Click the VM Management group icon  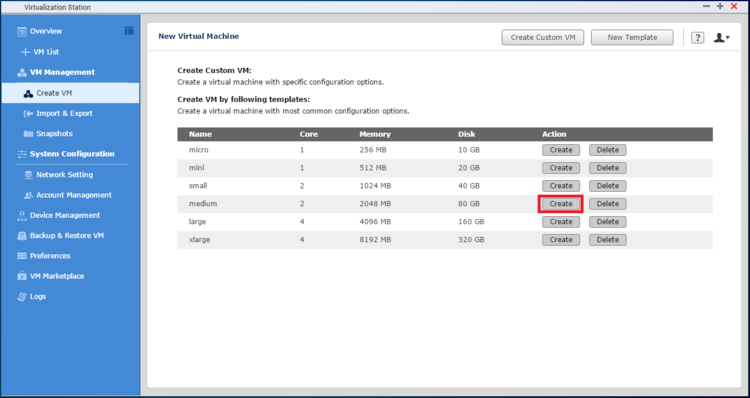point(22,73)
